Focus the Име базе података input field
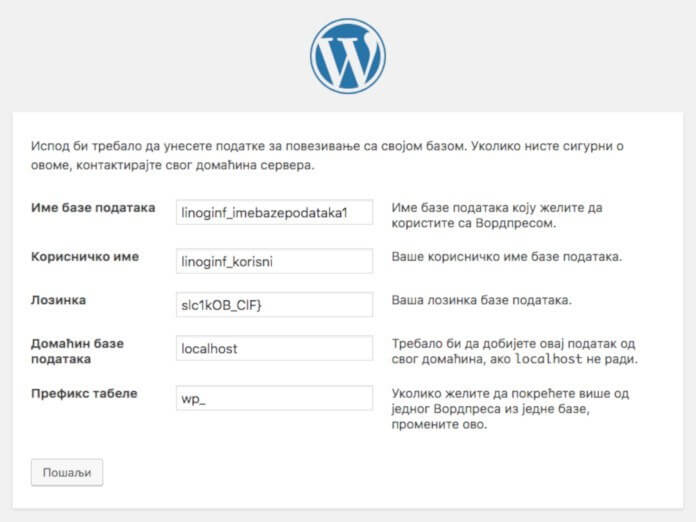The width and height of the screenshot is (696, 522). 273,212
